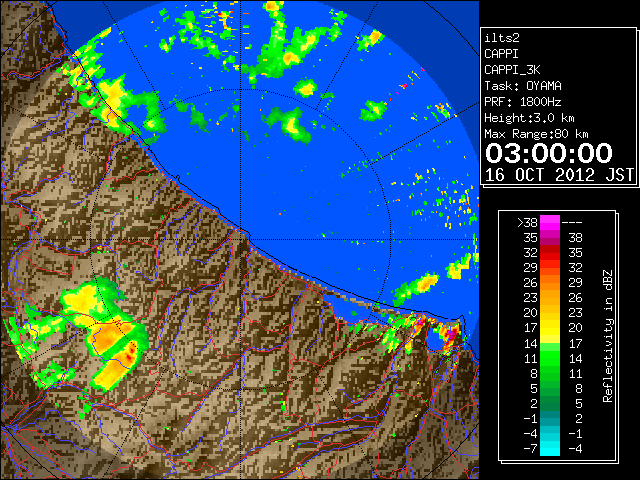640x480 pixels.
Task: Click the "CAPPI_3K" product text
Action: 512,70
